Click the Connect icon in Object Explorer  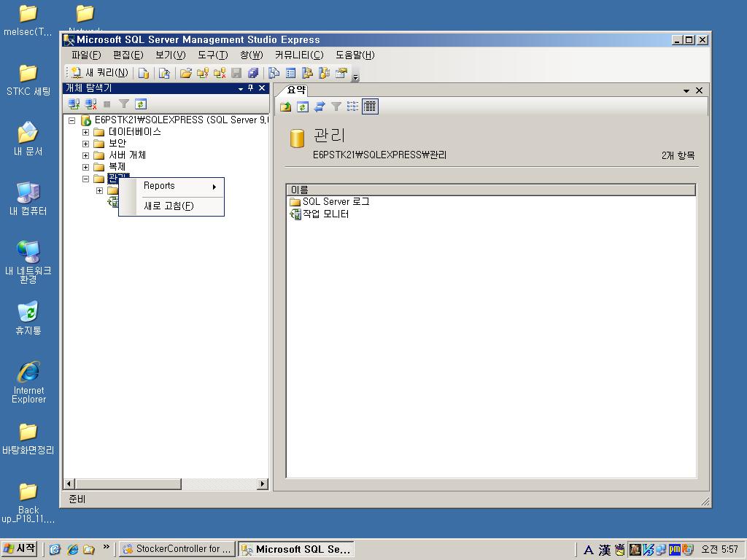tap(74, 104)
